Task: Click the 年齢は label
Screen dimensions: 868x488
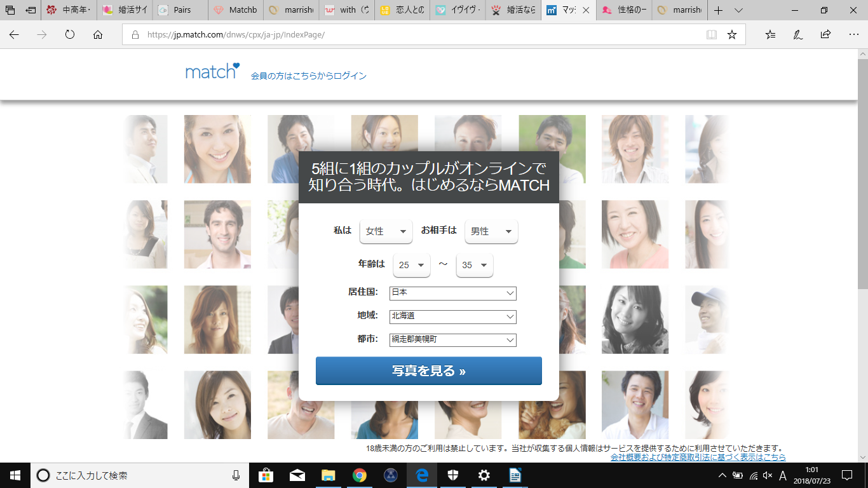Action: pyautogui.click(x=372, y=264)
